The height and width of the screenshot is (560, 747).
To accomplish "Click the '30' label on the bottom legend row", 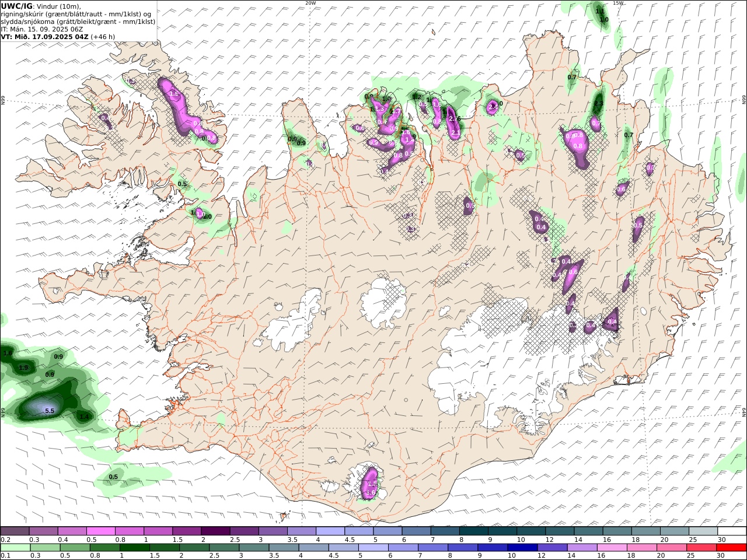I will click(720, 555).
